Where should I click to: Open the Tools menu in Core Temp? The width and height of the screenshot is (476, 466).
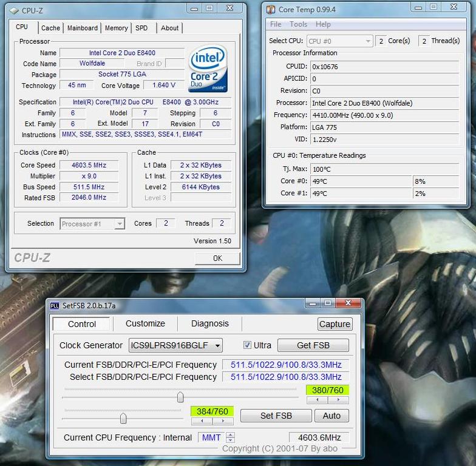[x=299, y=24]
